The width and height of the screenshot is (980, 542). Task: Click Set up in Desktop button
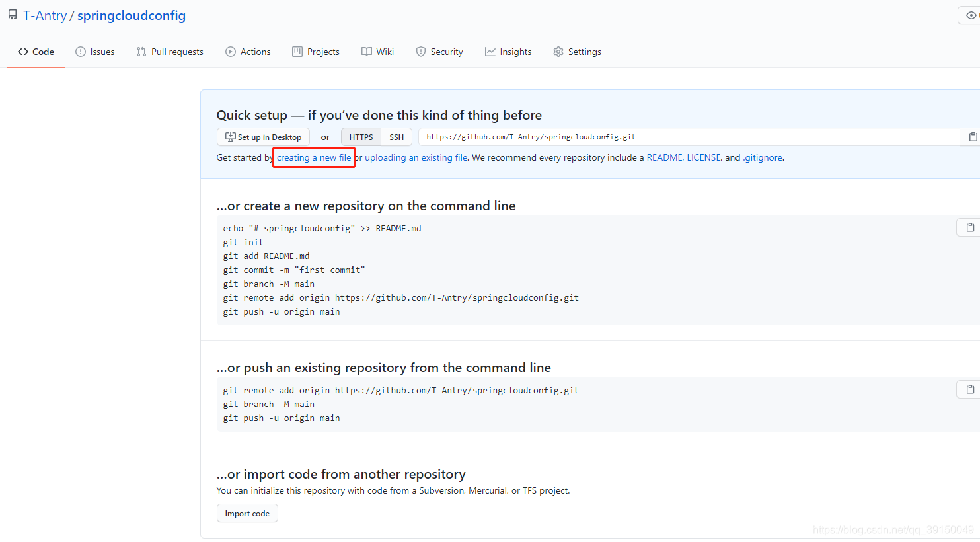pyautogui.click(x=263, y=137)
